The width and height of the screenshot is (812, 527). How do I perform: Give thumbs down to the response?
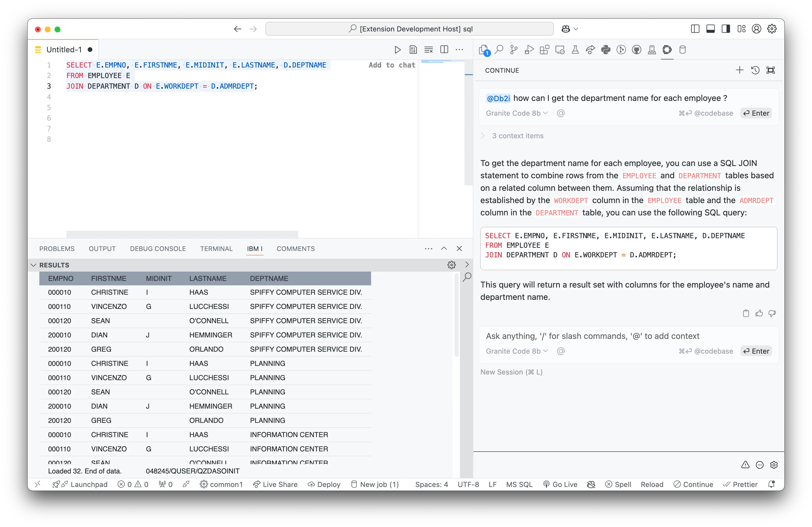pos(772,313)
